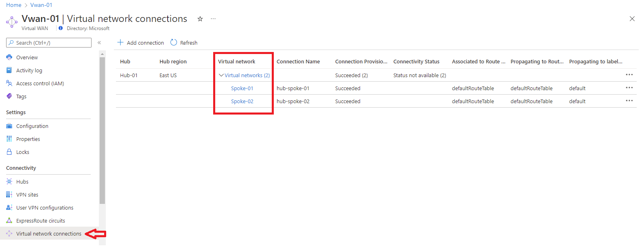Screen dimensions: 644x251
Task: Click the Activity log icon
Action: [9, 70]
